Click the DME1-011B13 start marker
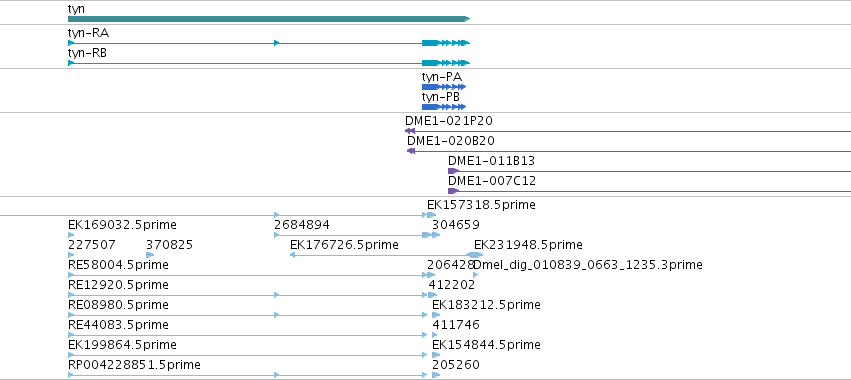This screenshot has height=380, width=851. pyautogui.click(x=453, y=171)
